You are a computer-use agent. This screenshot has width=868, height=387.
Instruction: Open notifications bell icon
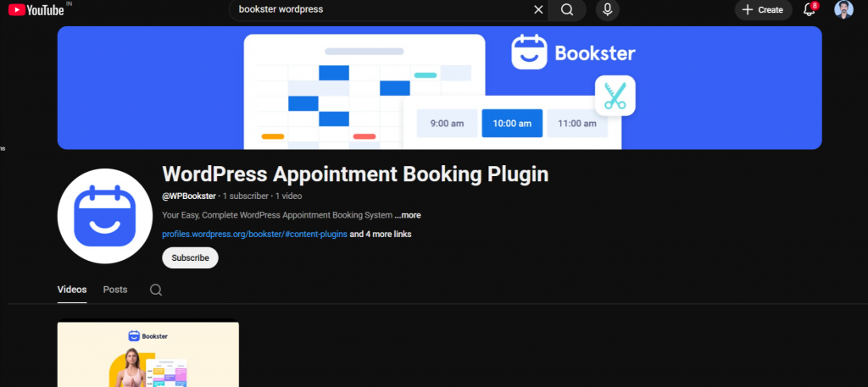810,10
